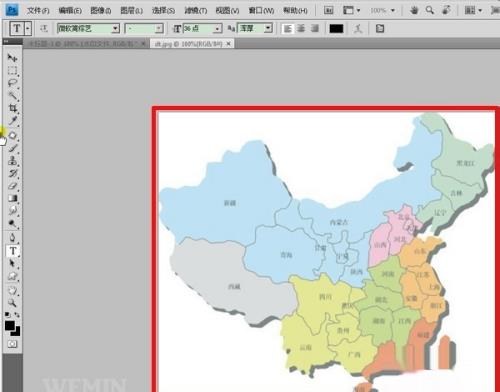500x392 pixels.
Task: Open the 图层(L) menu
Action: tap(131, 11)
